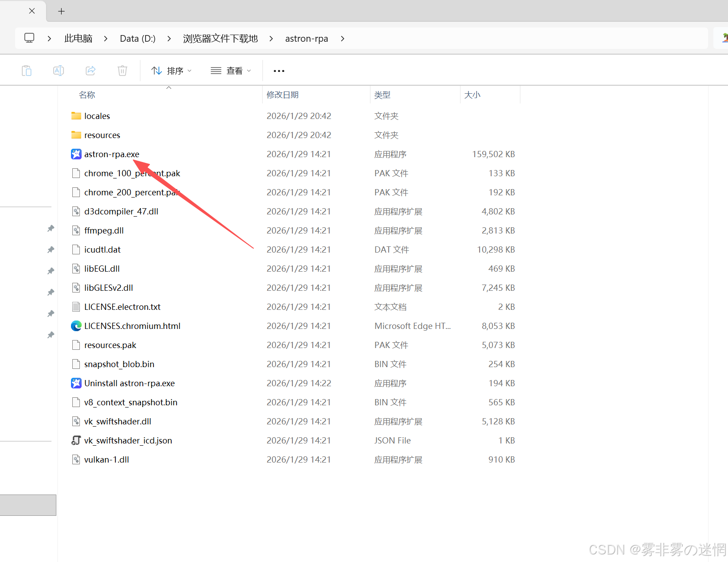Viewport: 728px width, 562px height.
Task: Click the vulkan-1.dll file icon
Action: [x=76, y=459]
